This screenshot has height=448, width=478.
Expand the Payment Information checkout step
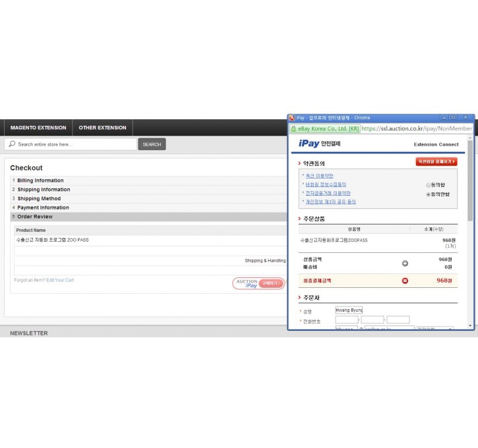(x=43, y=208)
